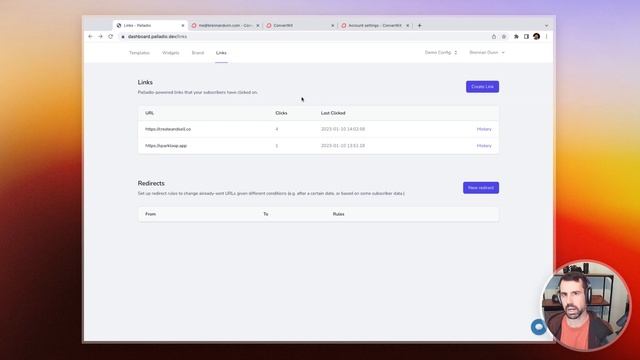Switch to the me@brennandunn.com ConvertKit tab
The image size is (640, 360).
click(225, 25)
